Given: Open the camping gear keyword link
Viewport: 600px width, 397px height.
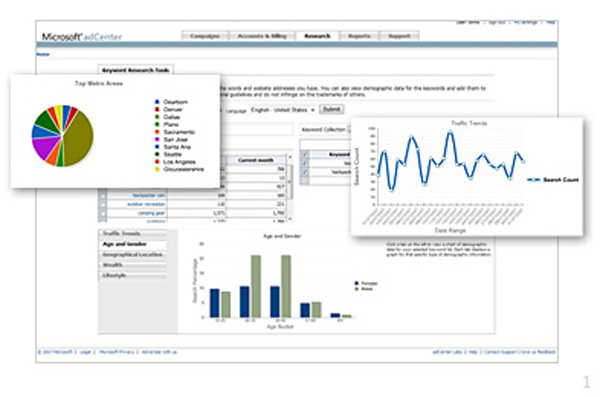Looking at the screenshot, I should (152, 213).
